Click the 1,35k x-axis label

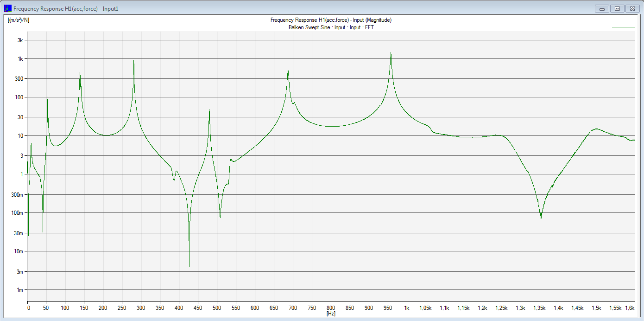click(540, 308)
